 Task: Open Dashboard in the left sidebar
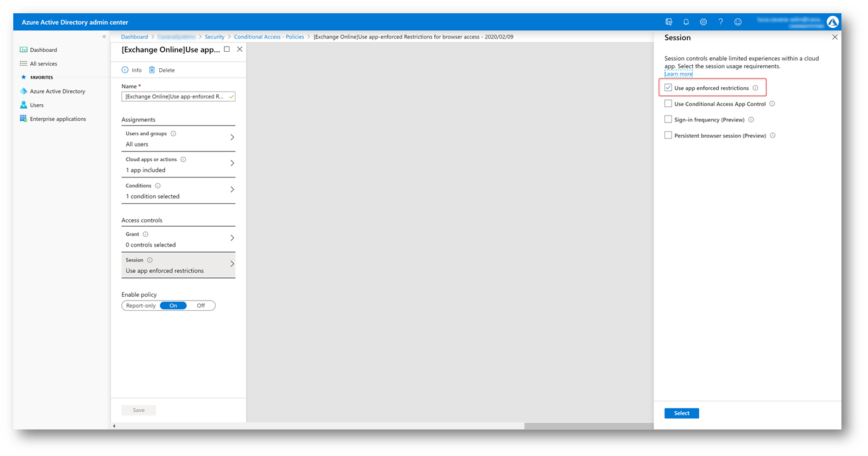44,50
